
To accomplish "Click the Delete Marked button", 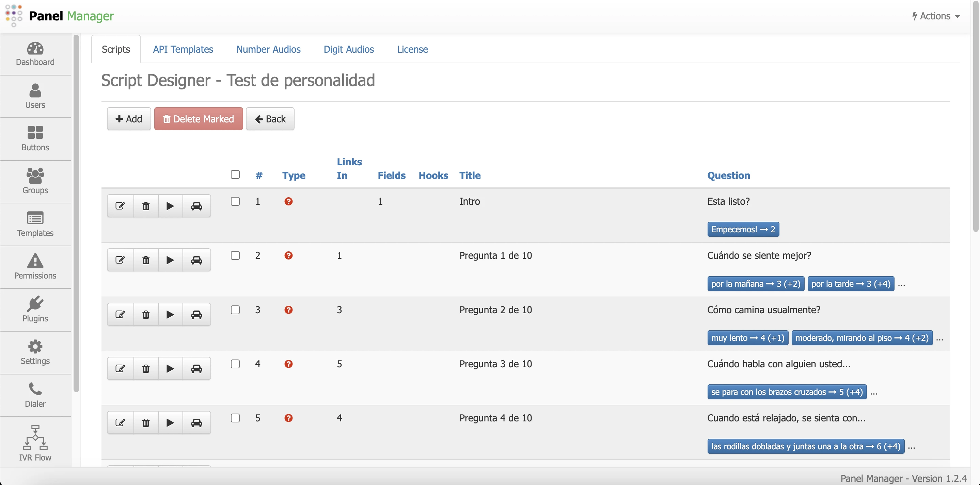I will click(x=199, y=119).
